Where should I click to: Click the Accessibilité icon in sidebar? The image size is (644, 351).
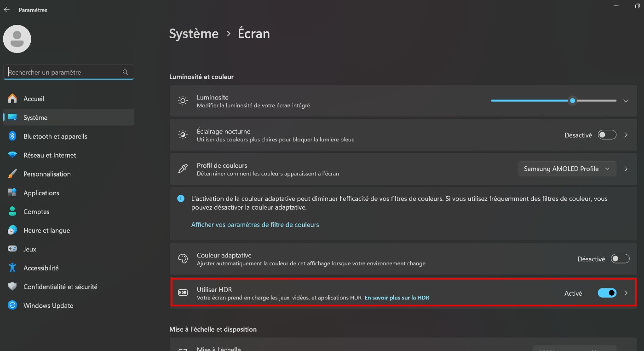click(x=12, y=268)
